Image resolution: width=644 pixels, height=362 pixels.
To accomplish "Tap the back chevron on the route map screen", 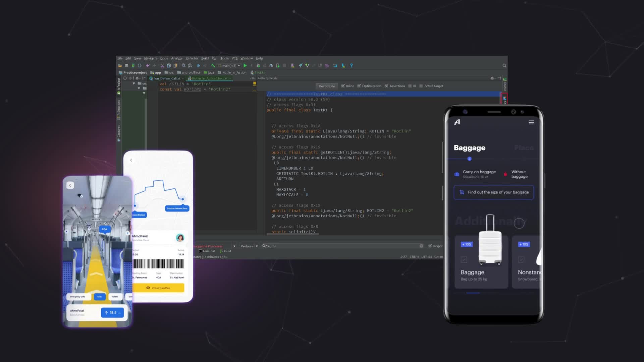I will pos(131,160).
